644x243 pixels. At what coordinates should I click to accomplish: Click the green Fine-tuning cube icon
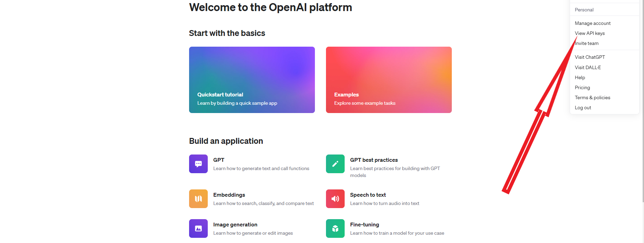(335, 228)
